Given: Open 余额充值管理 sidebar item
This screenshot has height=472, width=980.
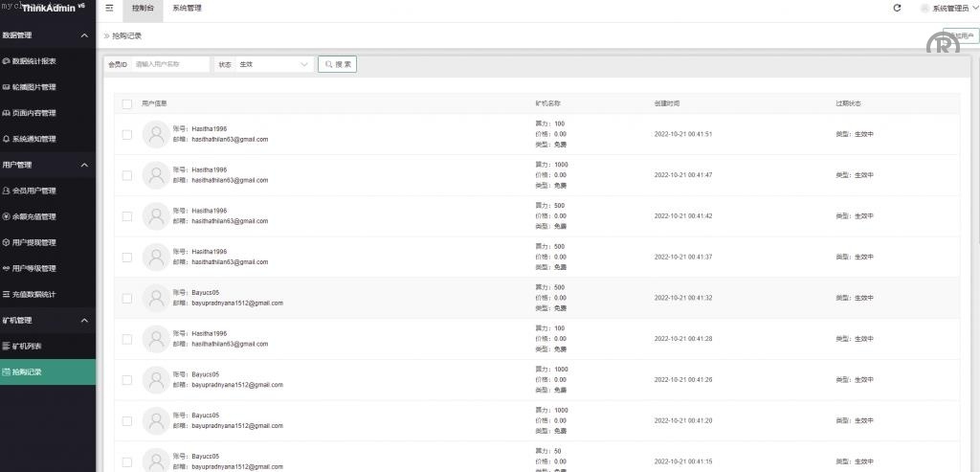Looking at the screenshot, I should (33, 216).
